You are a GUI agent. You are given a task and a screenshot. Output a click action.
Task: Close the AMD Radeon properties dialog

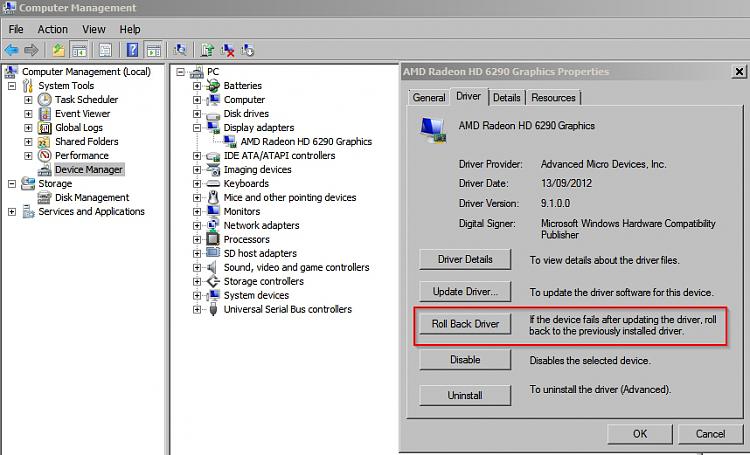[739, 72]
